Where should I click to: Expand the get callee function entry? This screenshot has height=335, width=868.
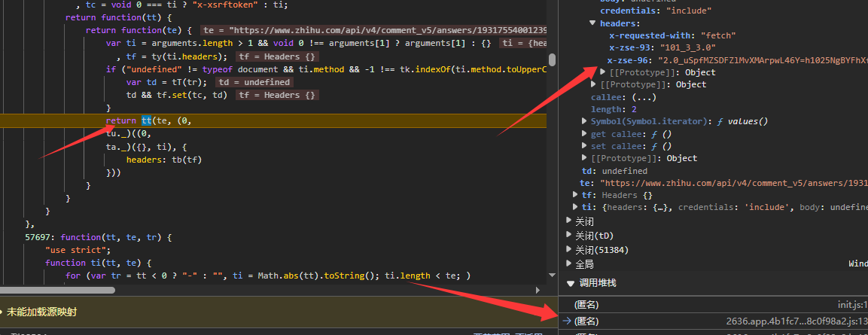pyautogui.click(x=585, y=133)
